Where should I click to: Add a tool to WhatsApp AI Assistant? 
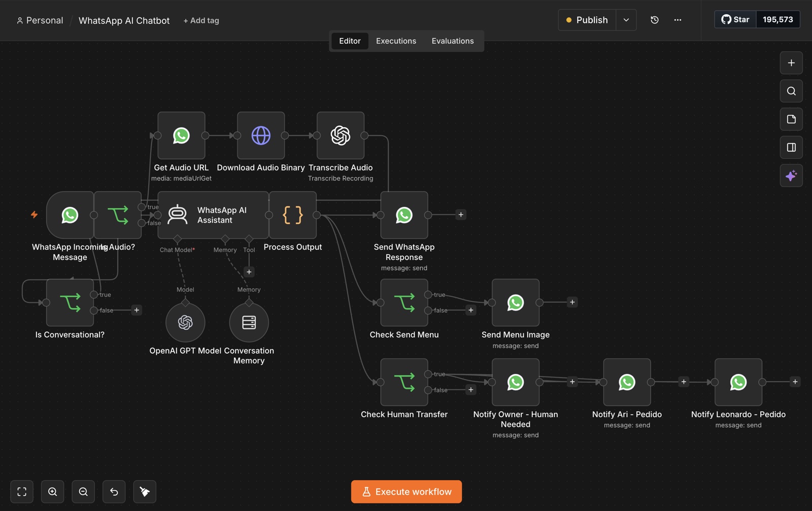click(249, 272)
